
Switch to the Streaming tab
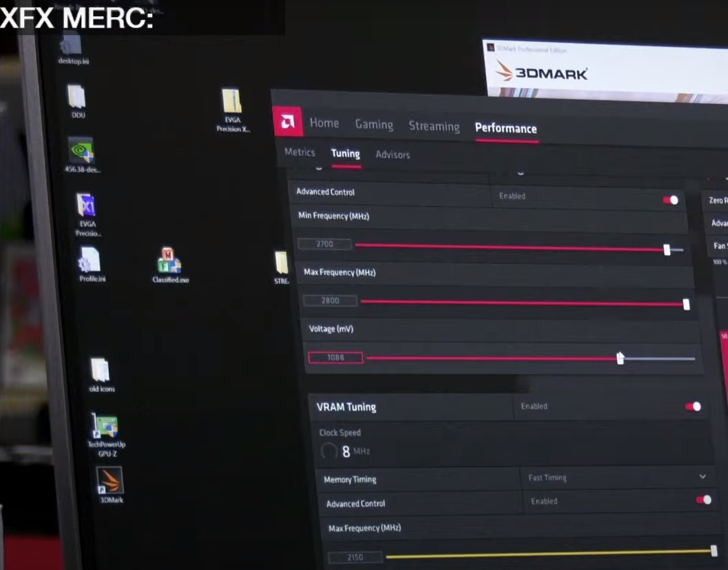tap(434, 126)
